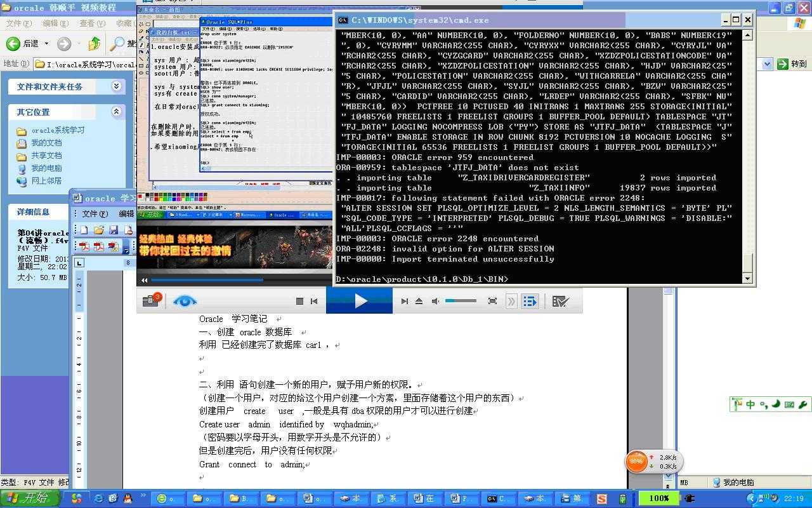Open the 查看(V) menu in Explorer
This screenshot has height=508, width=812.
point(92,23)
